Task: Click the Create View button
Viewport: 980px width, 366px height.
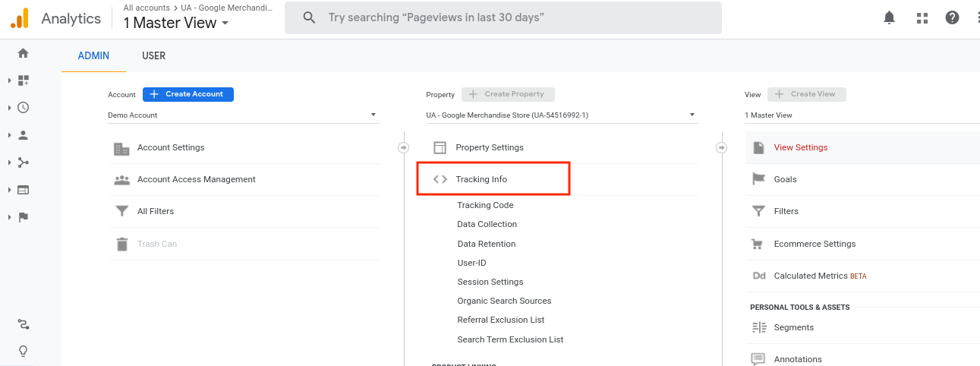Action: click(x=806, y=94)
